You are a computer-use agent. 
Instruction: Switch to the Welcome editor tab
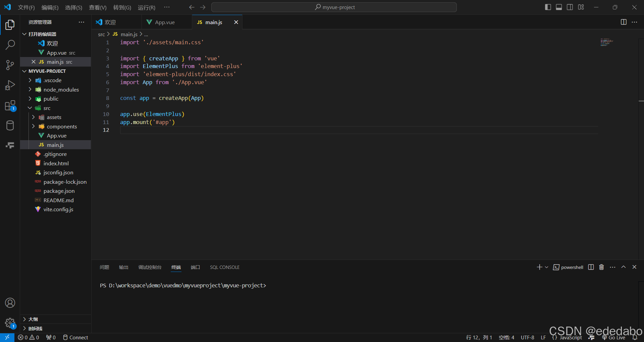[116, 22]
